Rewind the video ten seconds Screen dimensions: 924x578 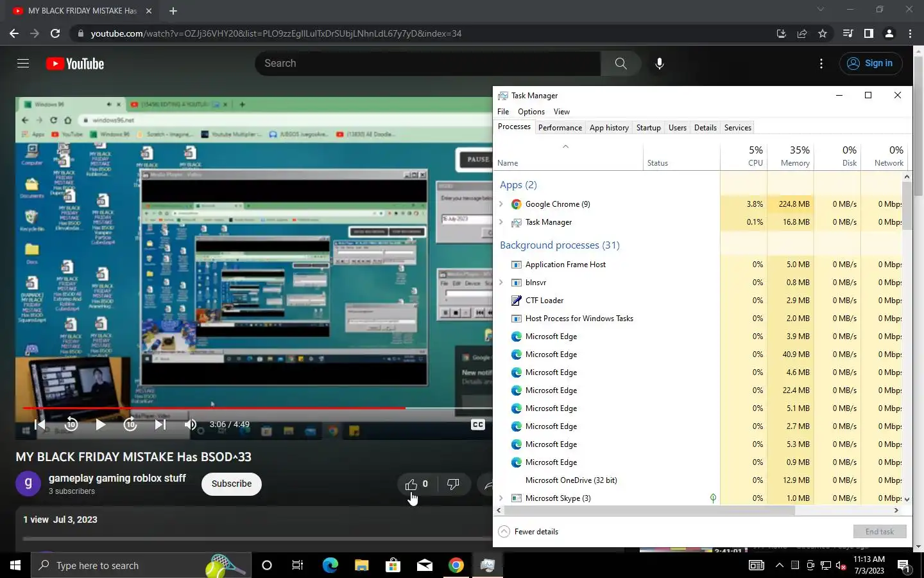[71, 425]
